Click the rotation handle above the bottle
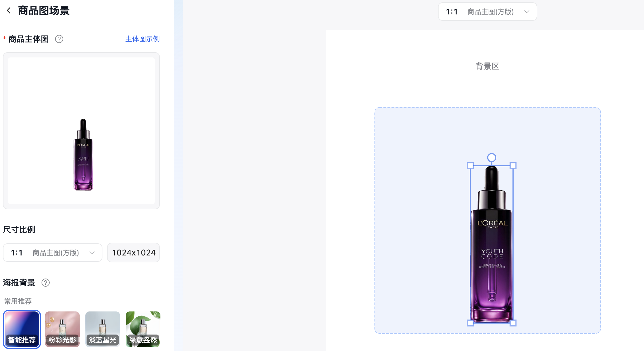The height and width of the screenshot is (351, 644). 492,158
